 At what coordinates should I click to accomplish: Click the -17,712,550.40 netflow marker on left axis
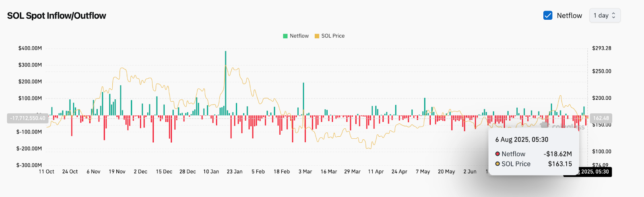pyautogui.click(x=28, y=118)
